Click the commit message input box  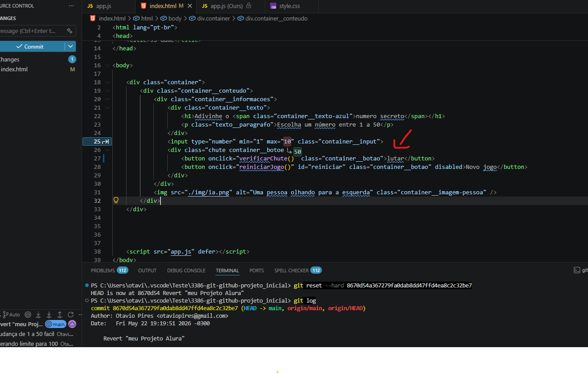[x=37, y=31]
